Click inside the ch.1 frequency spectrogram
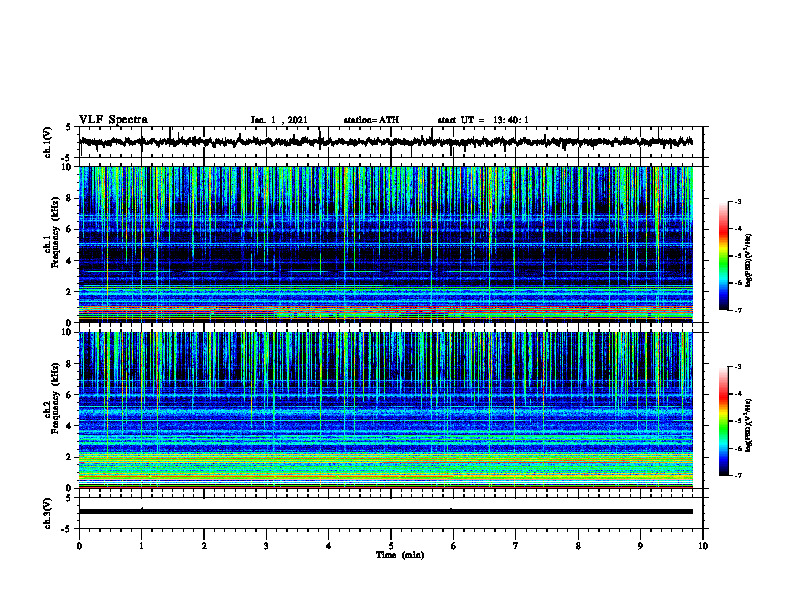792x612 pixels. (386, 244)
